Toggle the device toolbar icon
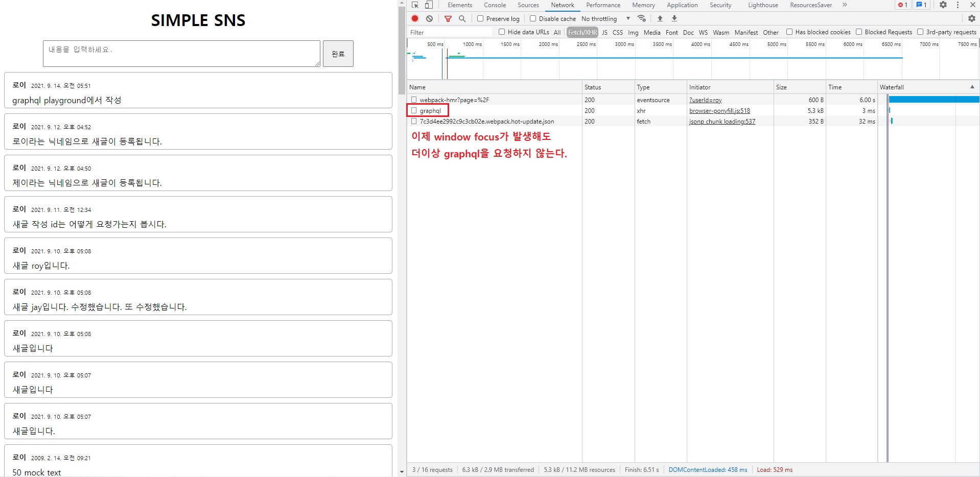 [429, 5]
